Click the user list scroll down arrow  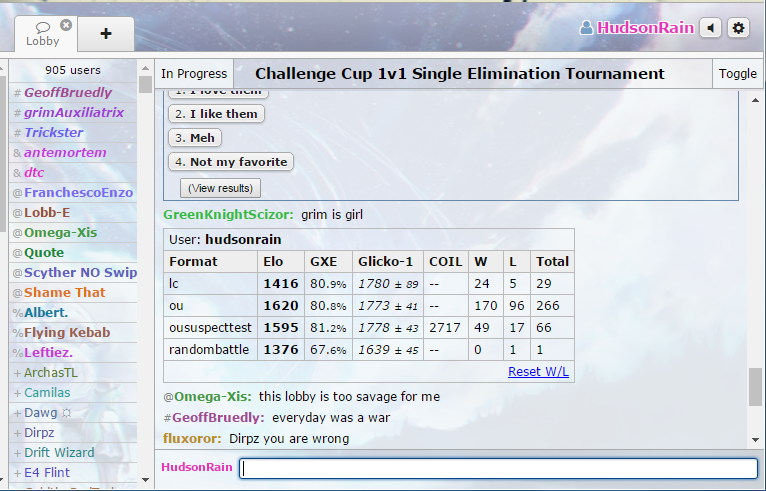tap(145, 480)
